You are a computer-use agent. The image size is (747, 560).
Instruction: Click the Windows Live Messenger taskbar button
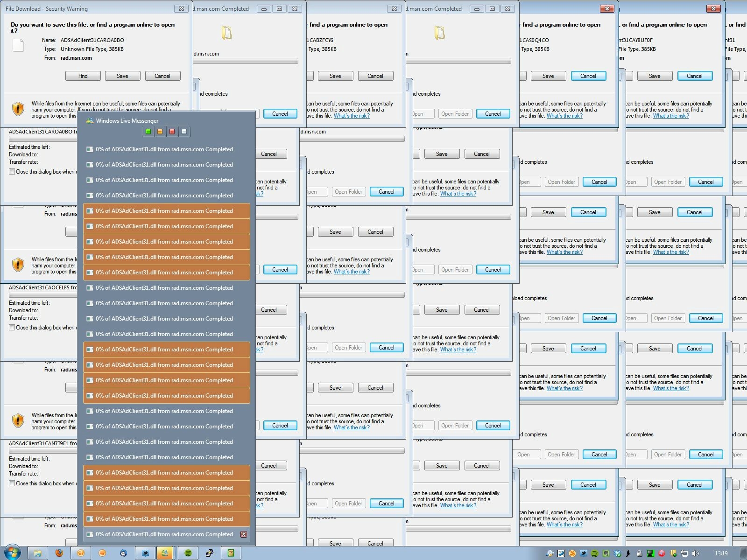pos(165,553)
